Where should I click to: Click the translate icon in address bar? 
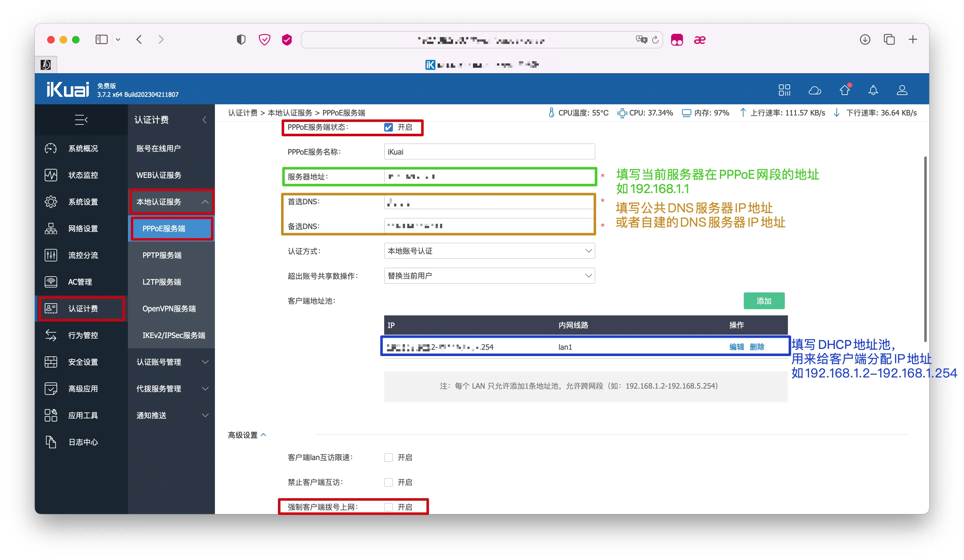click(x=641, y=39)
